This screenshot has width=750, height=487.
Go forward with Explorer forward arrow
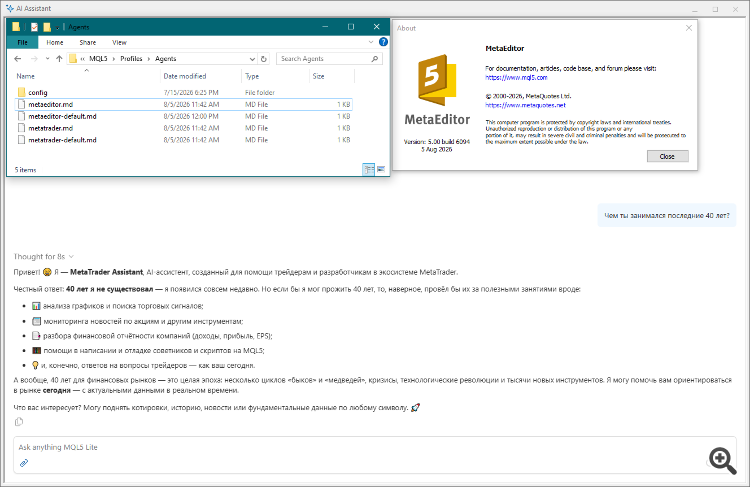[x=34, y=59]
